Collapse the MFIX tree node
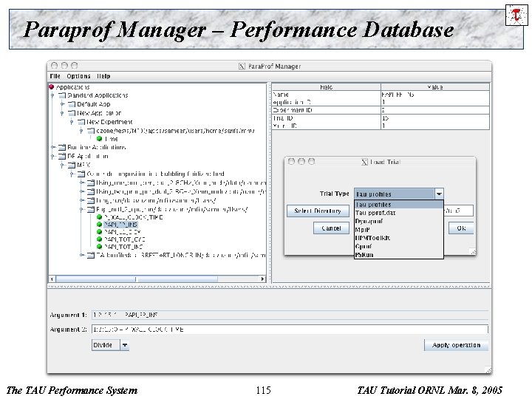 [62, 166]
